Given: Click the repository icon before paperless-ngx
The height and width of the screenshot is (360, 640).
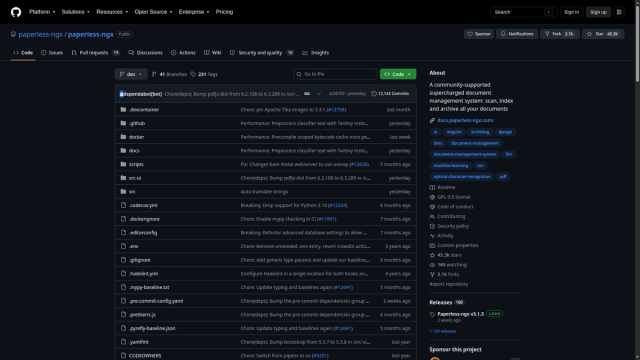Looking at the screenshot, I should (13, 34).
